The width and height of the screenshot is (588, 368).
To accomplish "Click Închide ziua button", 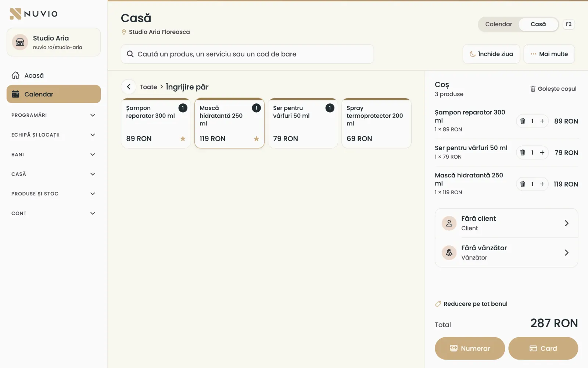I will click(x=491, y=54).
